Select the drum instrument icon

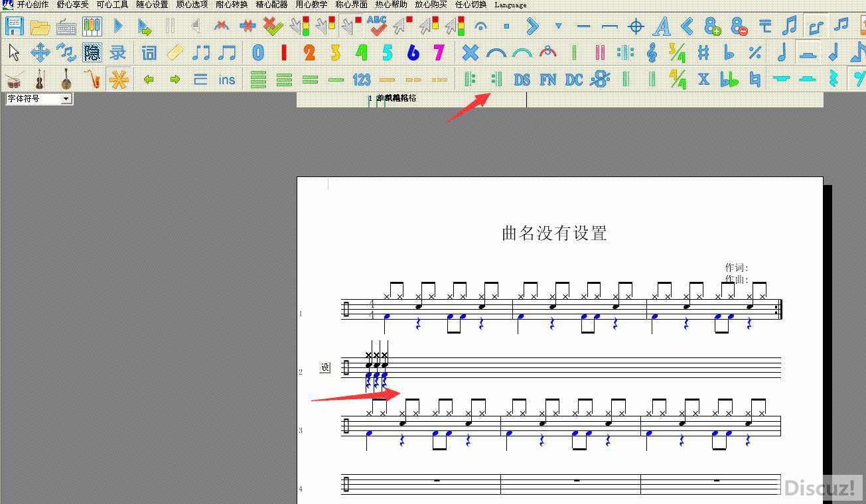pos(14,80)
